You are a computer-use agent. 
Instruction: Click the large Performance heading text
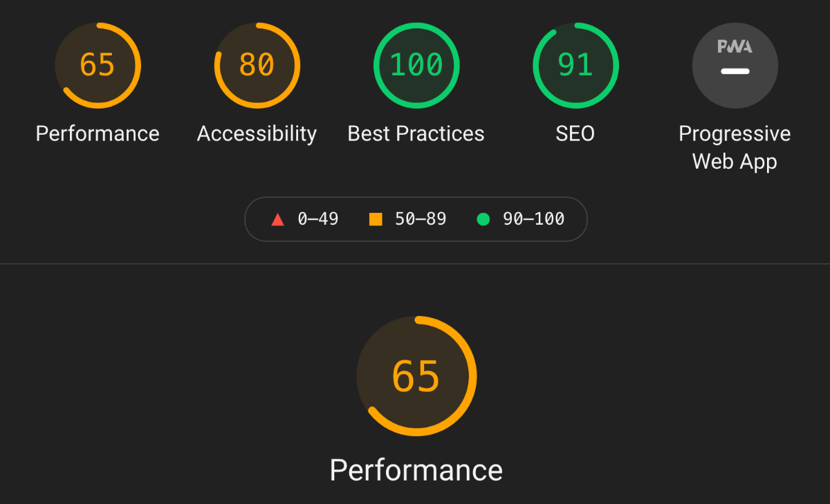[x=416, y=470]
